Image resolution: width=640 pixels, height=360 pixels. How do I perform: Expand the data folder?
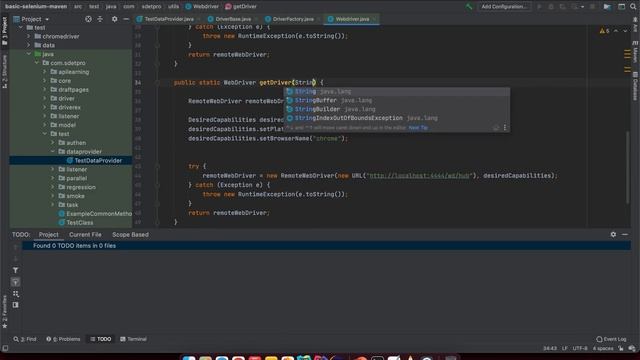pyautogui.click(x=29, y=45)
